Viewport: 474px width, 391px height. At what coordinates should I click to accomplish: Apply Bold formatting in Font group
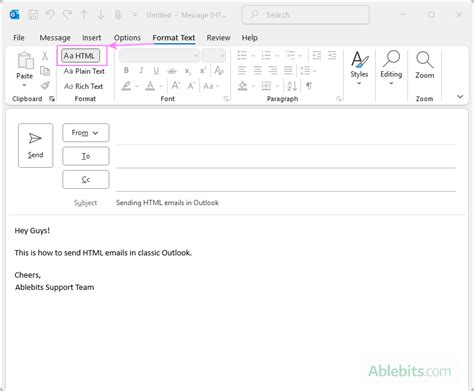pyautogui.click(x=126, y=70)
